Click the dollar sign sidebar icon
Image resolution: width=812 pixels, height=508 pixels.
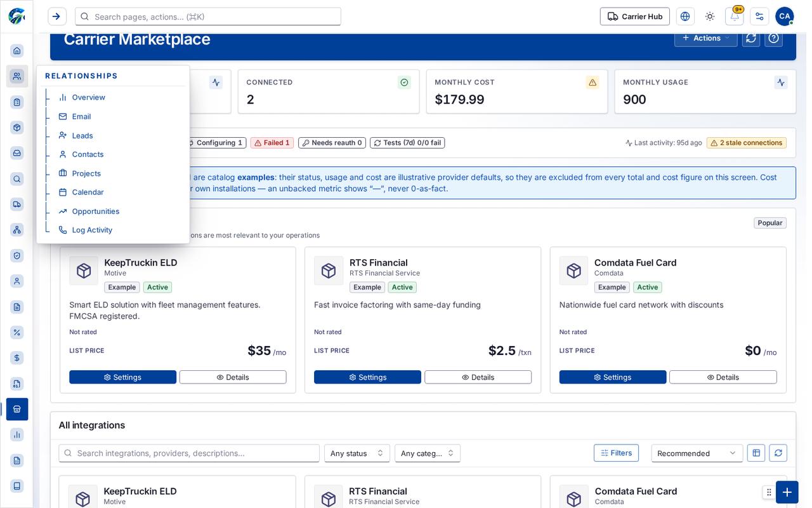coord(17,358)
